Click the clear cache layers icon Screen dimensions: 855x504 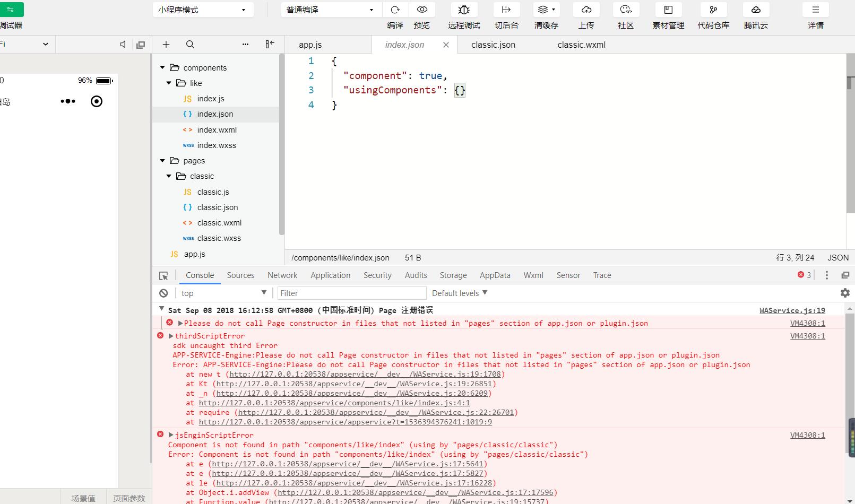point(542,10)
